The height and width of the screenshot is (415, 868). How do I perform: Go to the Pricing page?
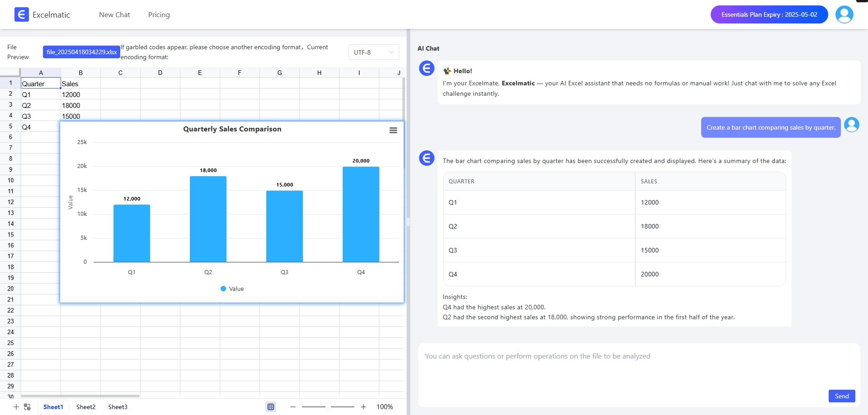159,15
